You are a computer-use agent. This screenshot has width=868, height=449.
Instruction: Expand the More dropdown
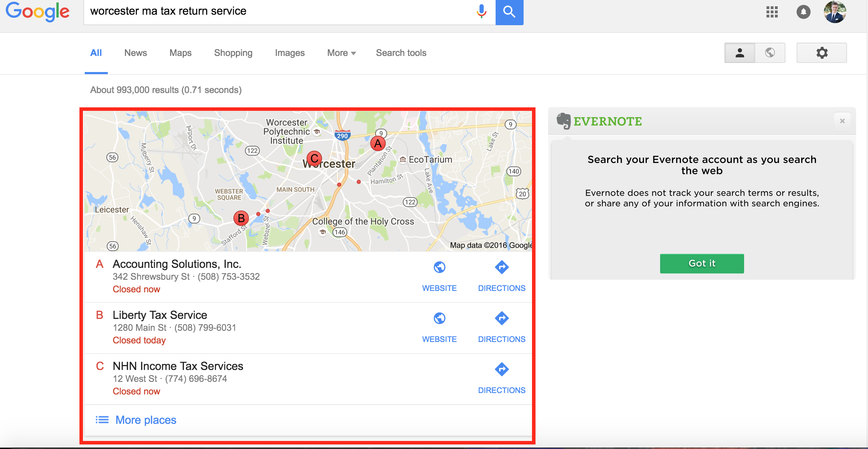(342, 53)
